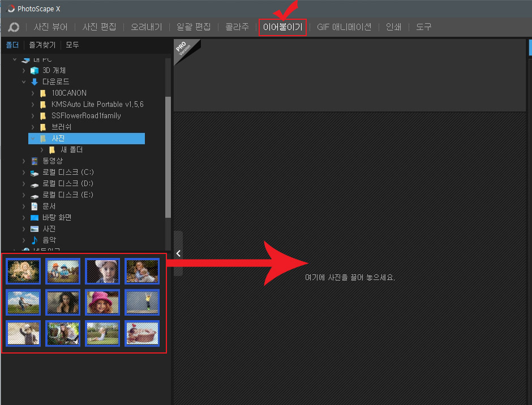The width and height of the screenshot is (532, 405).
Task: Click the 문서 document icon
Action: (35, 206)
